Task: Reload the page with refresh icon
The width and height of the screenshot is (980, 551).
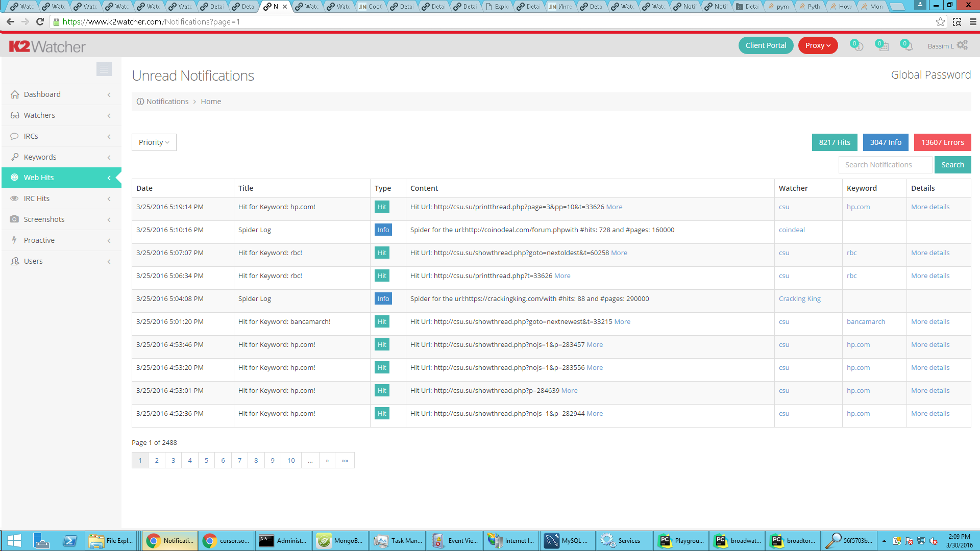Action: coord(40,21)
